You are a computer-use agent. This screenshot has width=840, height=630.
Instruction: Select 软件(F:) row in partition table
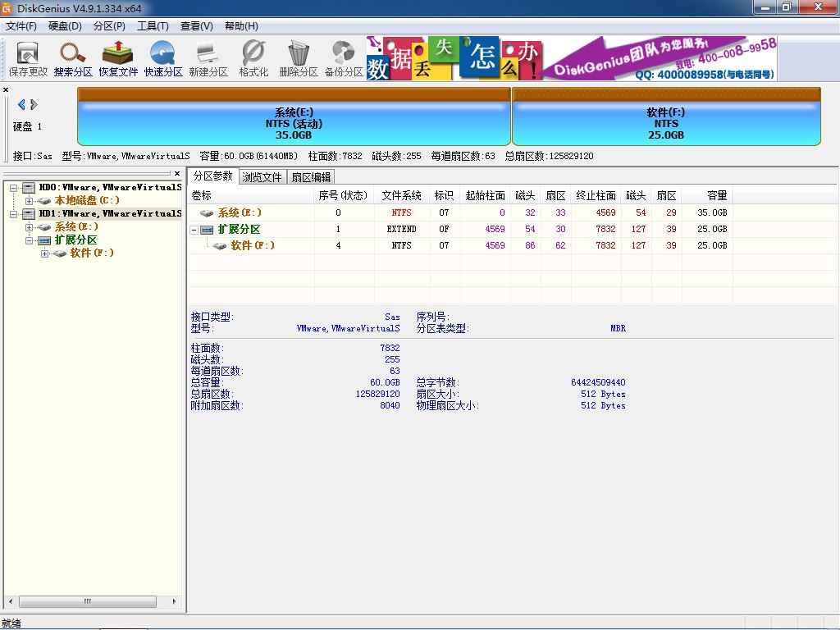click(459, 245)
